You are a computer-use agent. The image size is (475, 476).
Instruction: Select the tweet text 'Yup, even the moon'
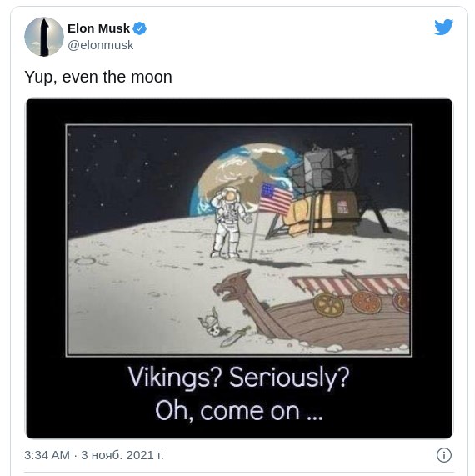98,77
